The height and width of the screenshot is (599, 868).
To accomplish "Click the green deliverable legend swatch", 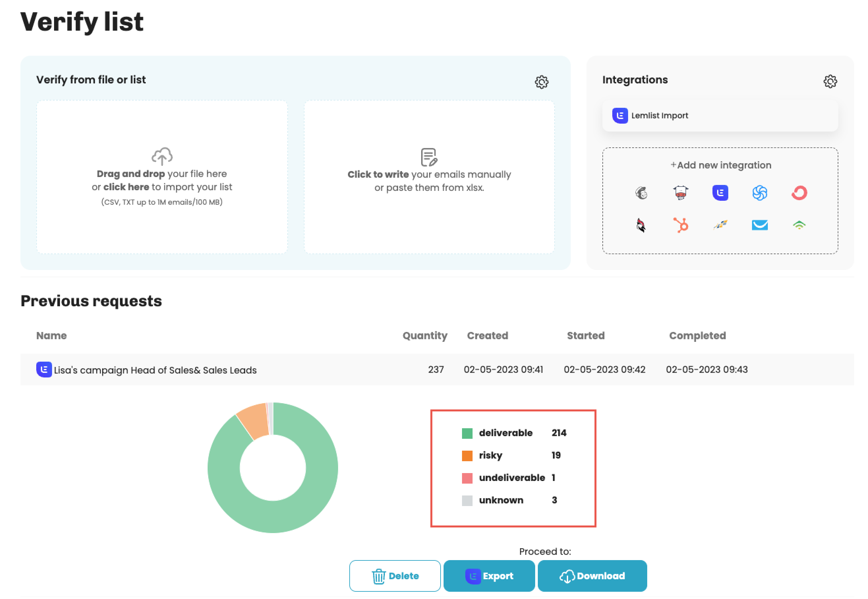I will pos(467,433).
